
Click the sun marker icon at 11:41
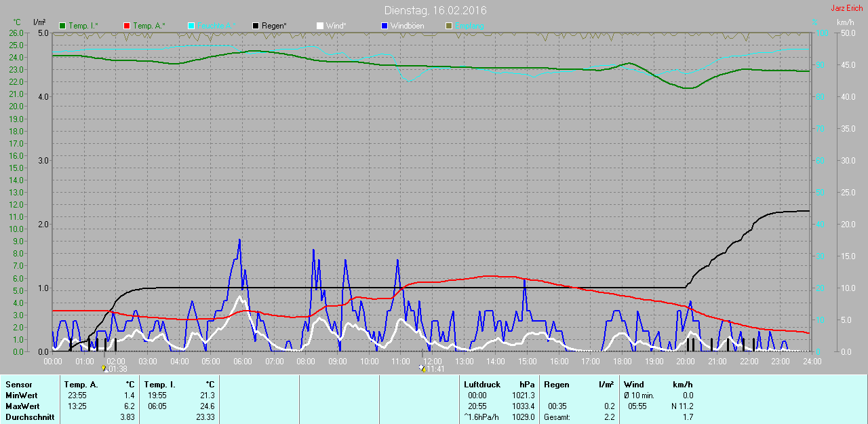(x=422, y=368)
